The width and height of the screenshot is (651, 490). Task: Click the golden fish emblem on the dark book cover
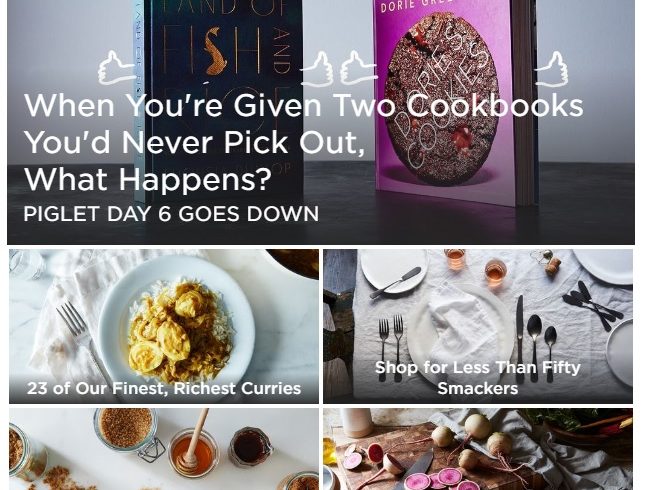pyautogui.click(x=216, y=51)
